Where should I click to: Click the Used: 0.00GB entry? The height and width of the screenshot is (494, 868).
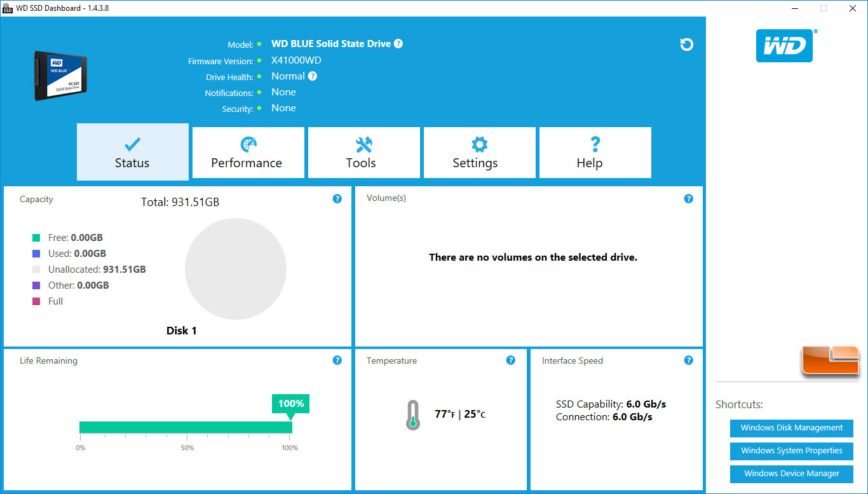(77, 254)
